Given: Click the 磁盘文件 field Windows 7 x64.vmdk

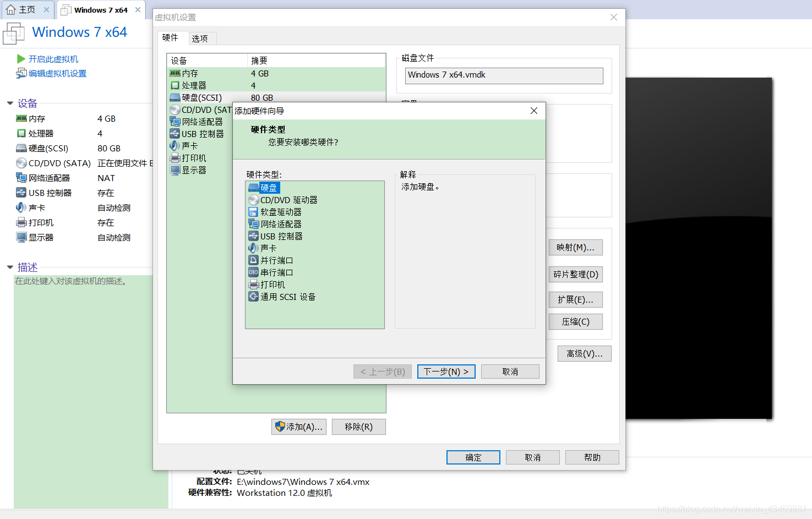Looking at the screenshot, I should (x=504, y=76).
